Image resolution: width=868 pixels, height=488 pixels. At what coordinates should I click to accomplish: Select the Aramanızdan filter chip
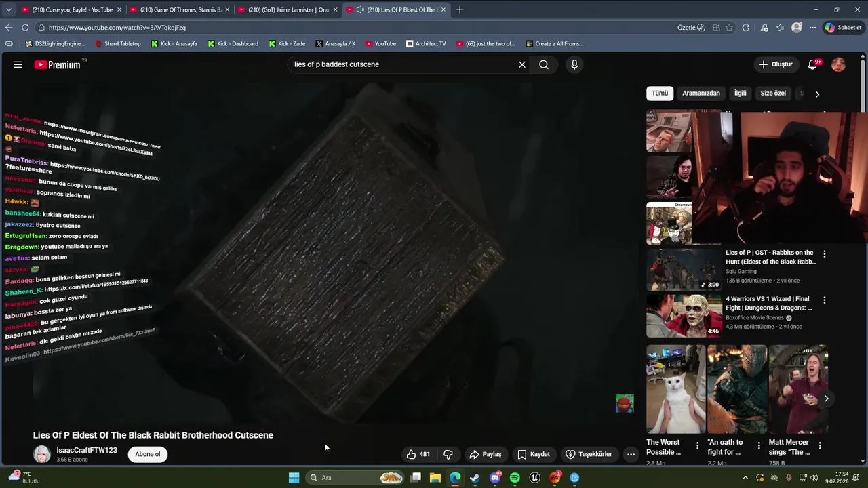pos(701,94)
